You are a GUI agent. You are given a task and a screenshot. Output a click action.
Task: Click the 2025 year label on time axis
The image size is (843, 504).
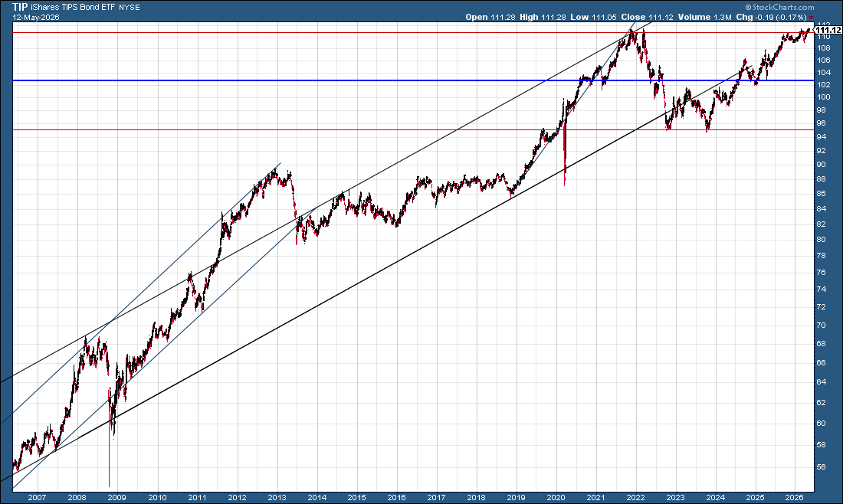click(755, 498)
